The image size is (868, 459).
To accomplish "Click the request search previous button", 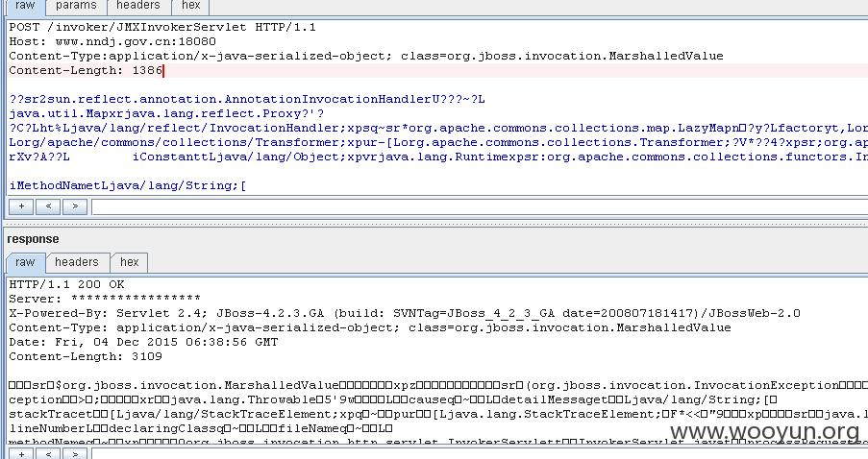I will tap(48, 206).
